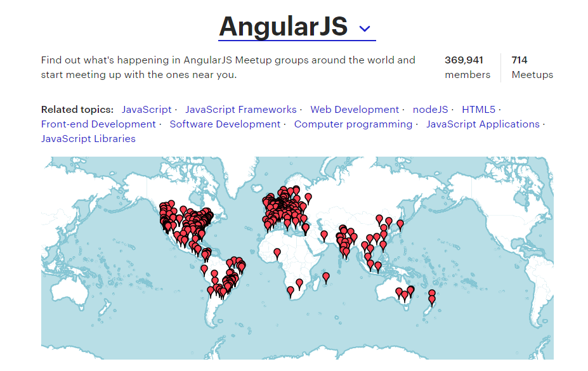Open the nodeJS topic link
Viewport: 588px width, 371px height.
(x=430, y=110)
